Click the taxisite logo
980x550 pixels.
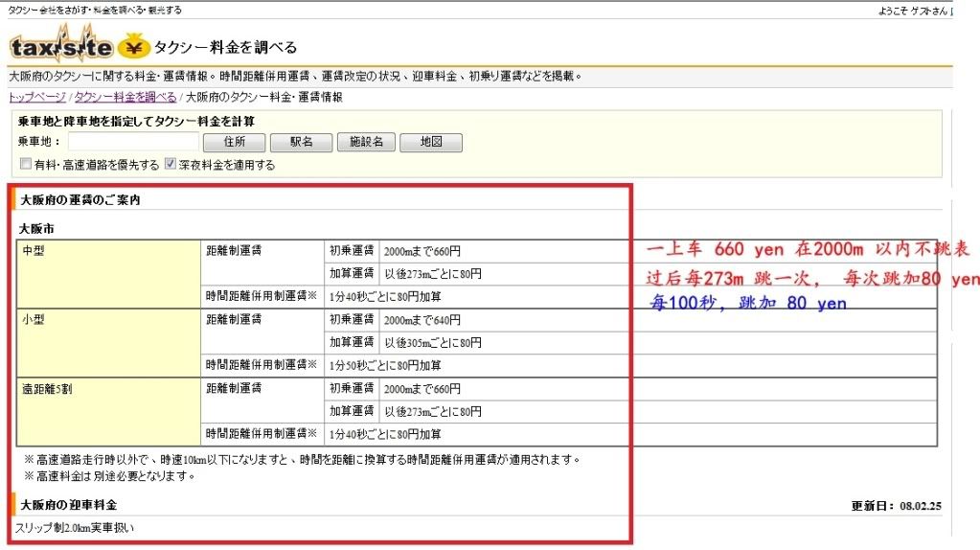point(61,46)
